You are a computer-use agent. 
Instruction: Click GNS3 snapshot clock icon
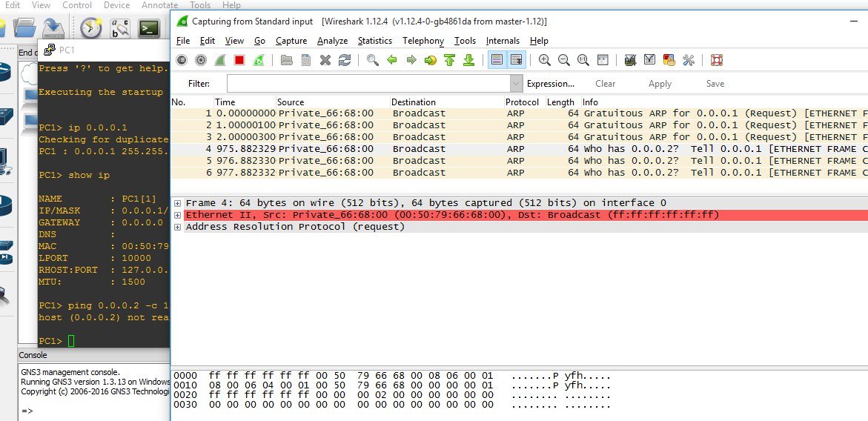click(x=90, y=27)
